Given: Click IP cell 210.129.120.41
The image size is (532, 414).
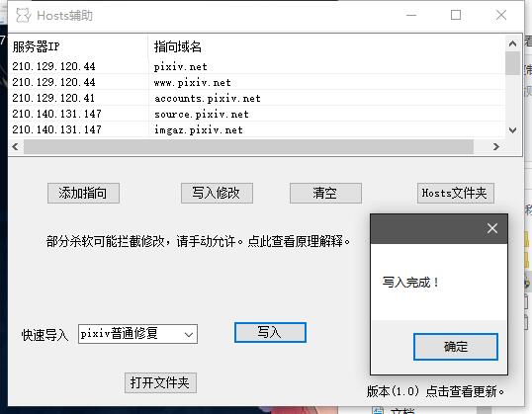Looking at the screenshot, I should point(53,98).
